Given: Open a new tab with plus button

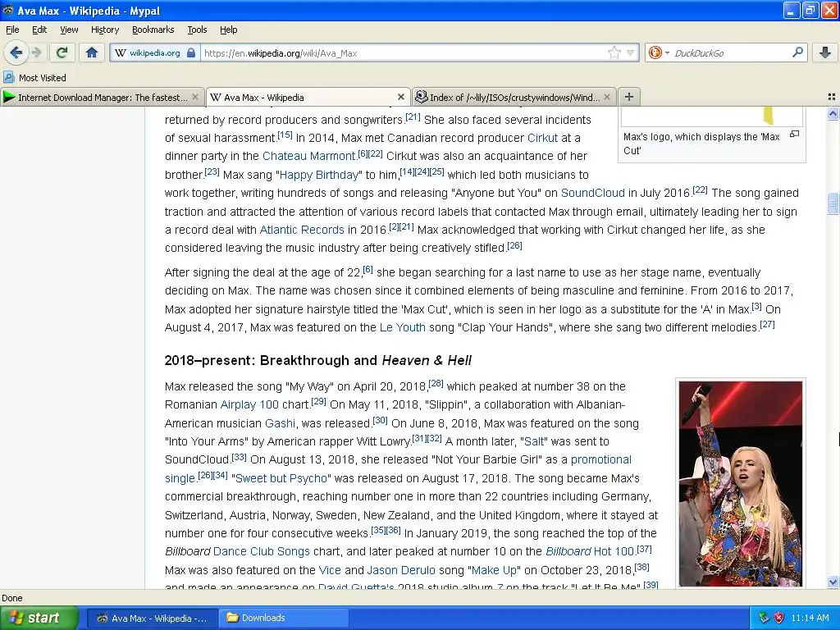Looking at the screenshot, I should point(629,97).
